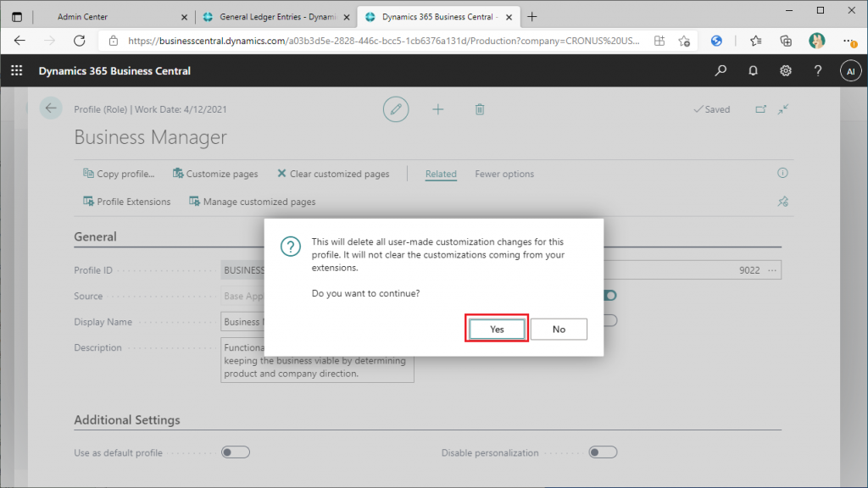Decline by clicking No

(x=559, y=330)
